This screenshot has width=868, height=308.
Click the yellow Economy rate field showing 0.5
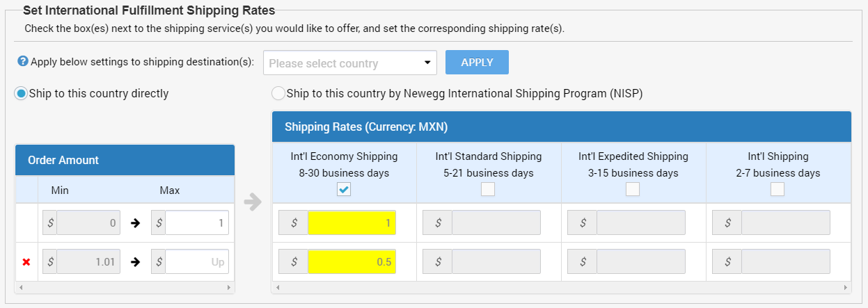pos(352,261)
